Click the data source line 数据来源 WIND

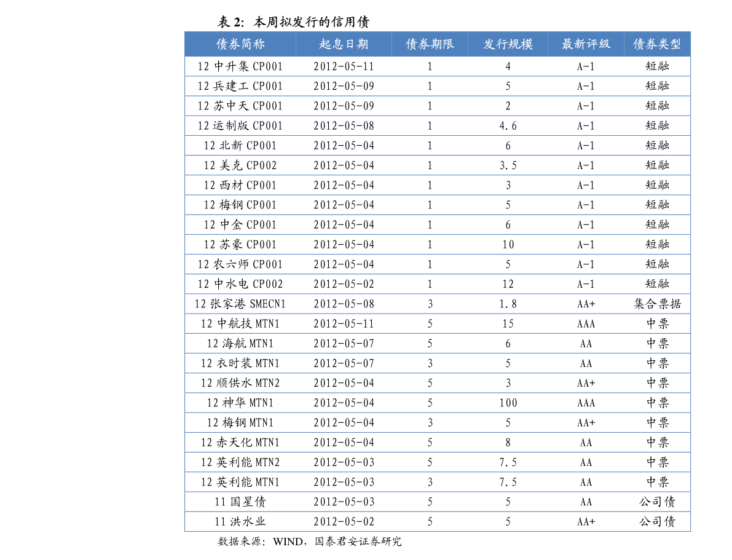click(310, 542)
